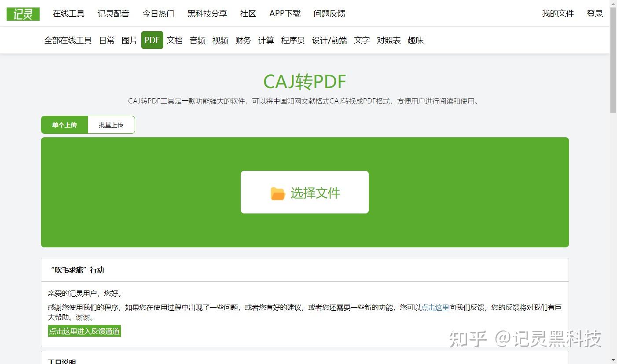Click 登录 to sign in
This screenshot has width=617, height=364.
[x=595, y=13]
